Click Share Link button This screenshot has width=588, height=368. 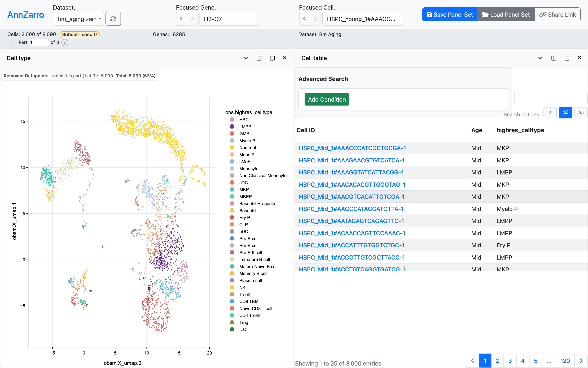pyautogui.click(x=558, y=14)
